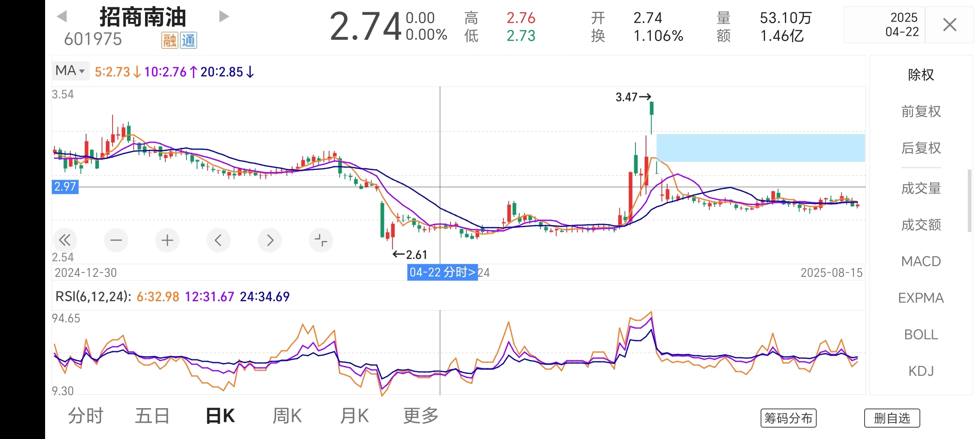Switch sub-chart to BOLL indicator
The width and height of the screenshot is (980, 439).
coord(921,335)
